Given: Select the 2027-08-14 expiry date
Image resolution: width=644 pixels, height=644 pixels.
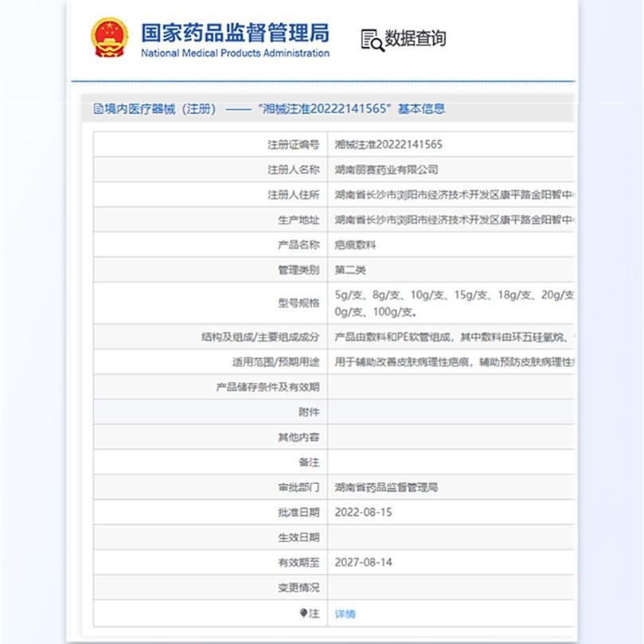Looking at the screenshot, I should [364, 562].
